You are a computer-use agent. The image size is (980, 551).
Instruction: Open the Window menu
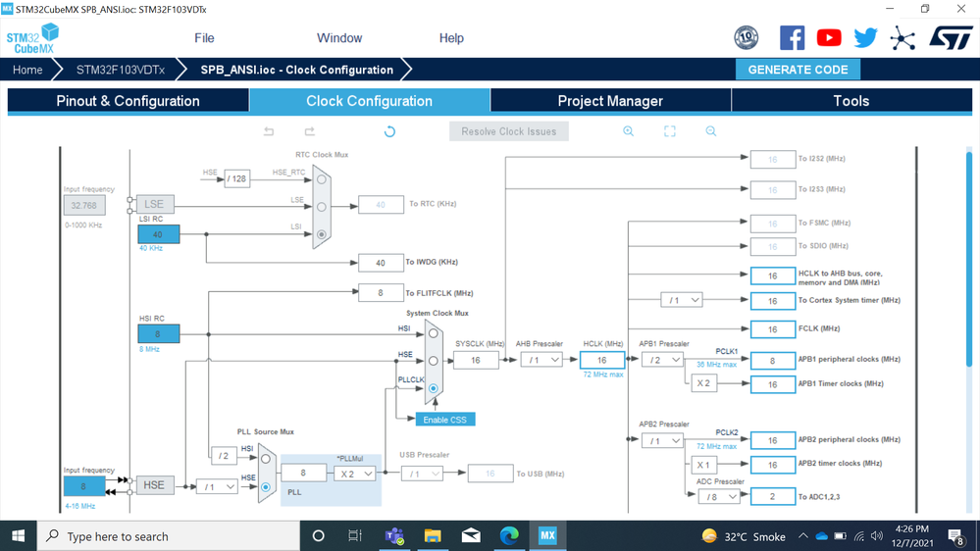tap(339, 38)
